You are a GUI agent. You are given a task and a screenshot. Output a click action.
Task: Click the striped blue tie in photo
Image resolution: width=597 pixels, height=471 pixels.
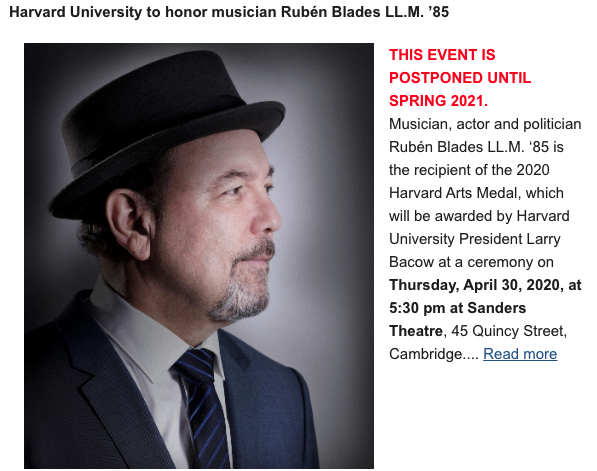[204, 407]
